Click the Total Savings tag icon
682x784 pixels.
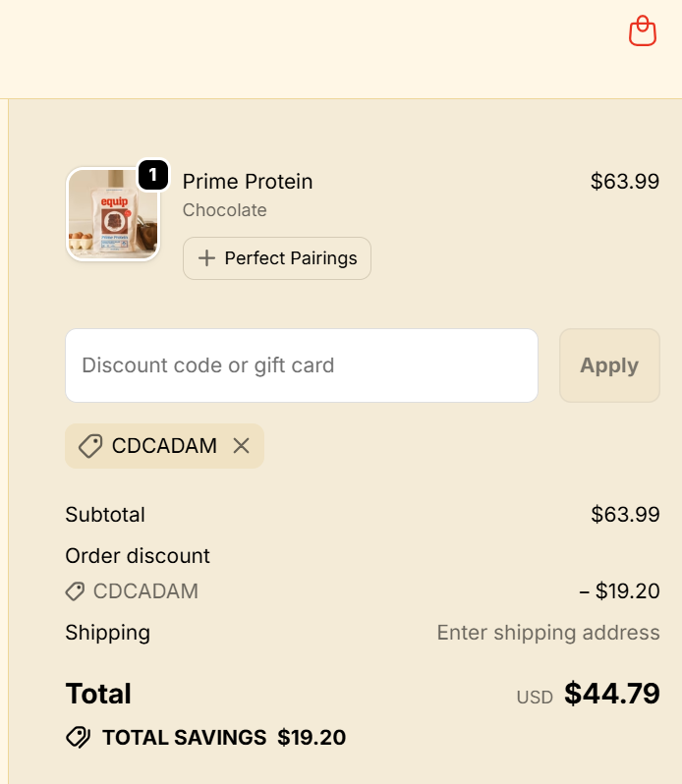pyautogui.click(x=79, y=737)
